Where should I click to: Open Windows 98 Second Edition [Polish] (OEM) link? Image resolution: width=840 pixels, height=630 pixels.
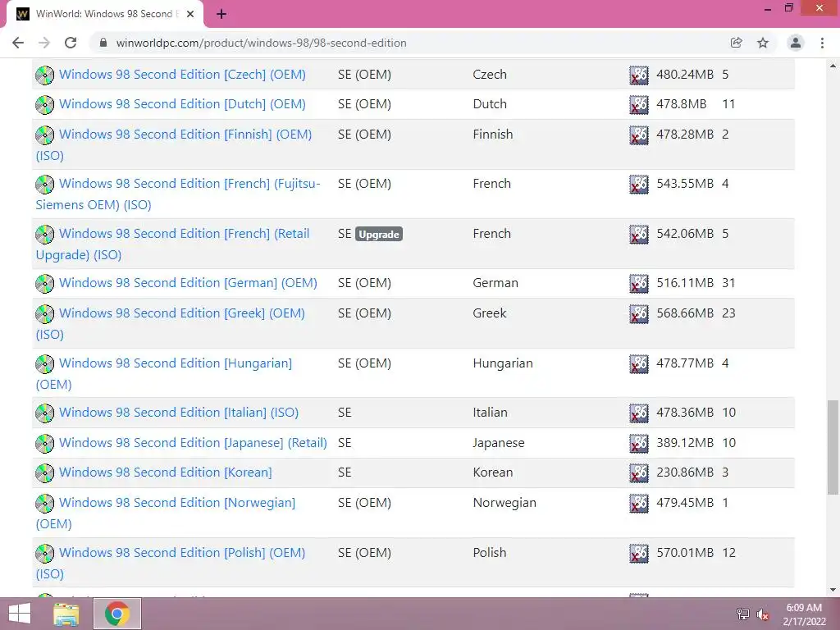(182, 553)
